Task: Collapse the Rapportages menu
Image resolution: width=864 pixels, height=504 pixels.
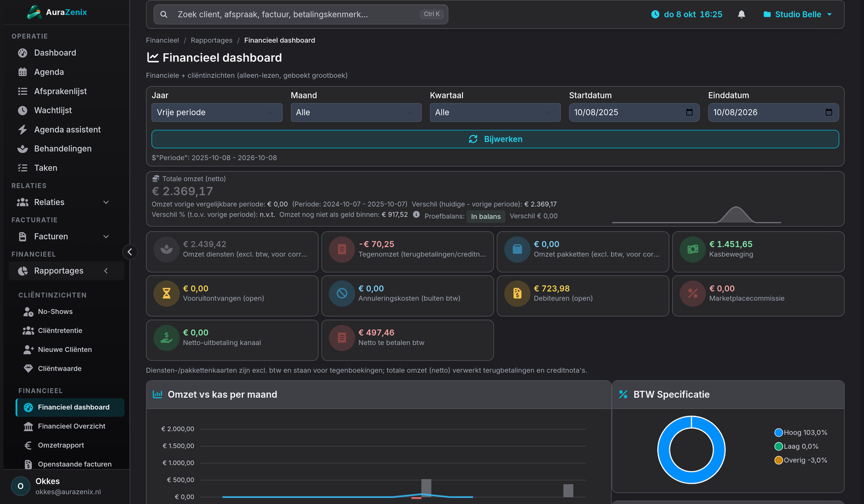Action: tap(66, 271)
